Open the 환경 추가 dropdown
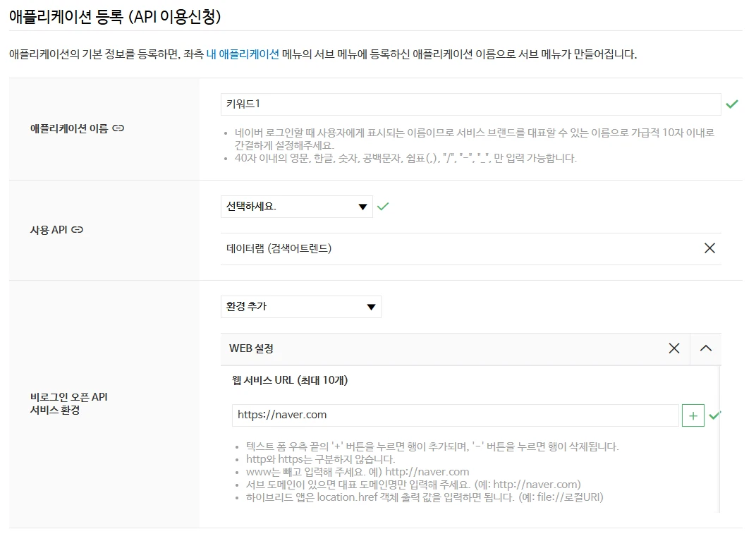This screenshot has height=541, width=756. click(x=301, y=307)
